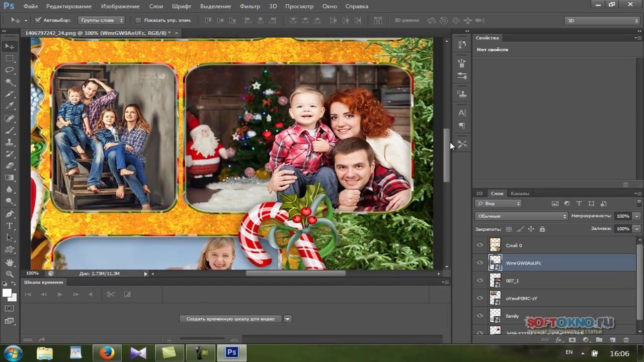Image resolution: width=644 pixels, height=362 pixels.
Task: Select the Clone Stamp tool
Action: [10, 142]
